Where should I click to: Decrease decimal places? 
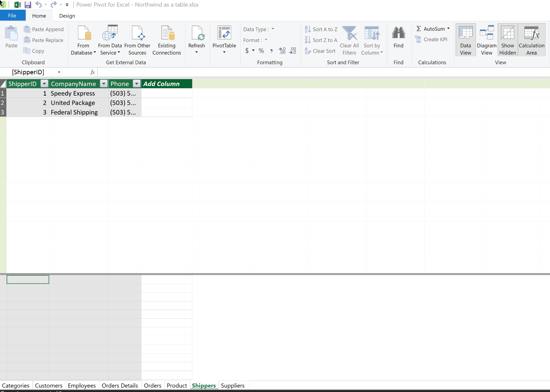[293, 51]
